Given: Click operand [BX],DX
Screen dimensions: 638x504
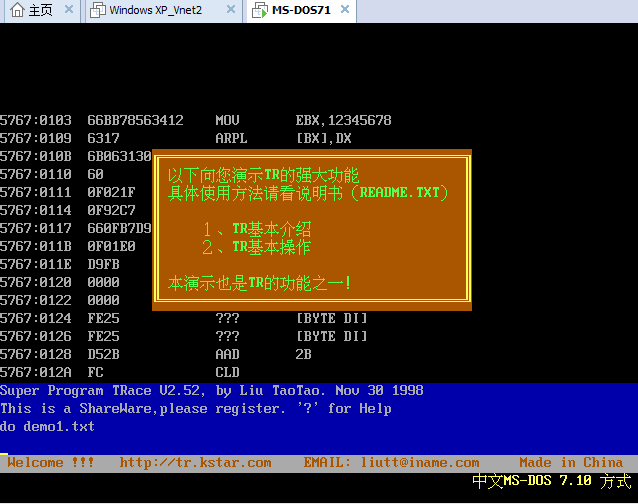Looking at the screenshot, I should pos(323,138).
